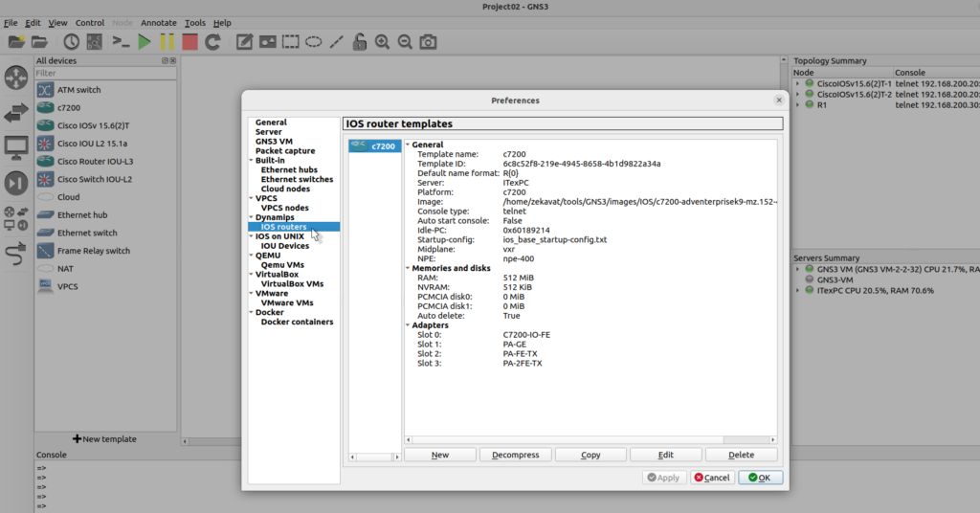980x513 pixels.
Task: Expand the R1 node in Topology Summary
Action: point(797,105)
